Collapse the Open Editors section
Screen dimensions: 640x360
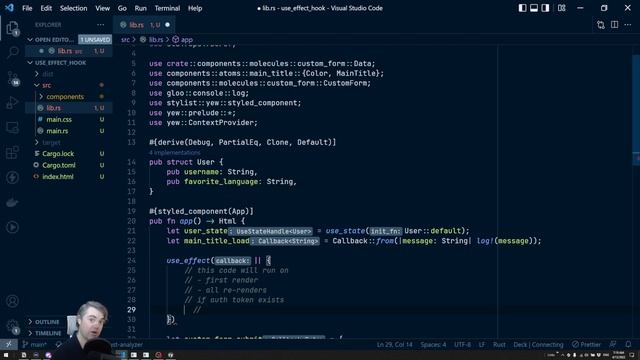coord(30,40)
